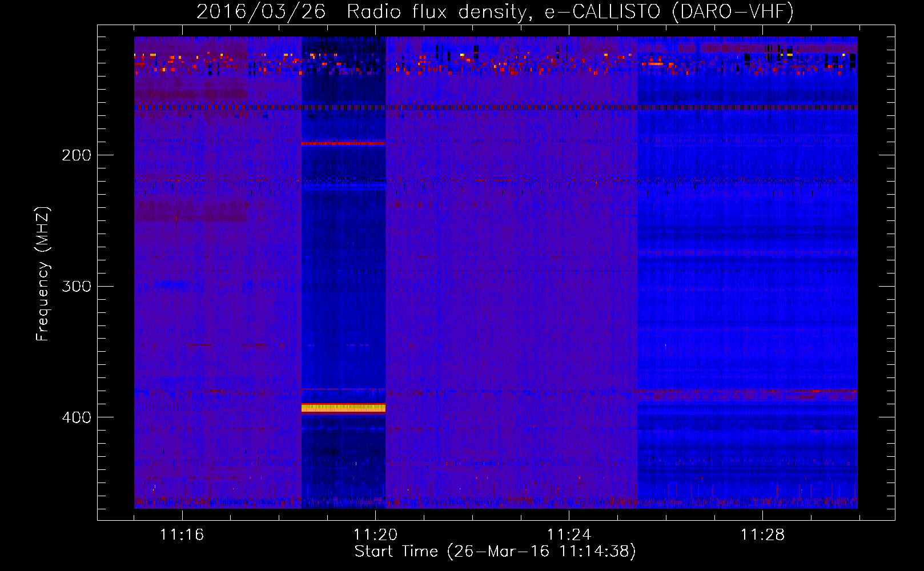Click the 11:16 time tick label
Screen dimensions: 924x571
pos(182,535)
